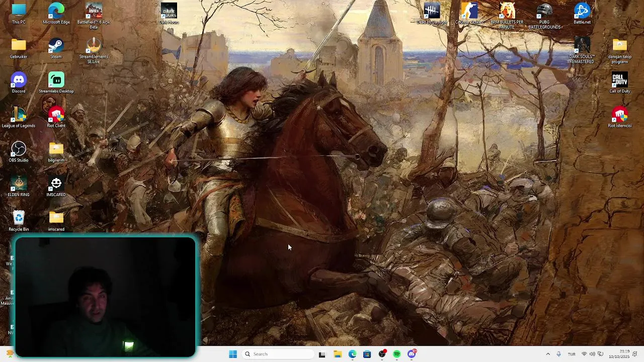
Task: Open clock and date flyout
Action: click(x=619, y=354)
